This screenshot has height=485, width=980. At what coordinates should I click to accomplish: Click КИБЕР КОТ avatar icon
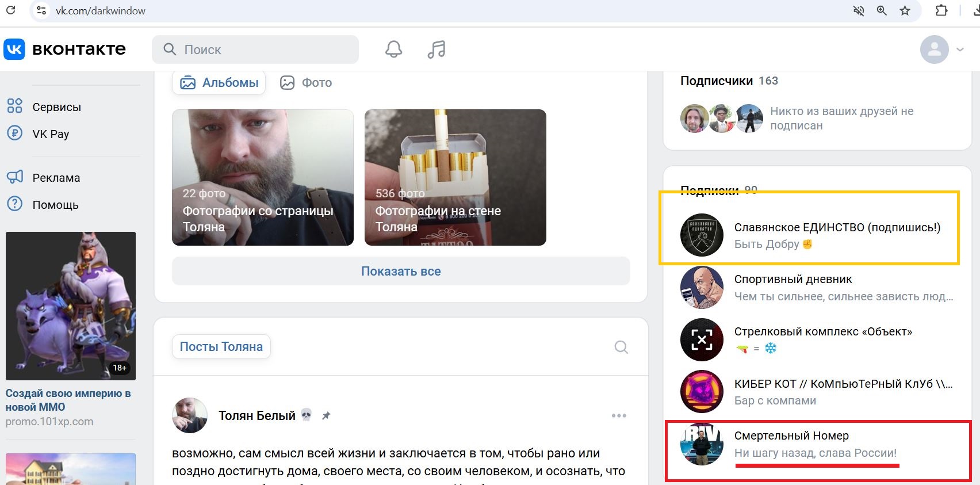[x=702, y=392]
